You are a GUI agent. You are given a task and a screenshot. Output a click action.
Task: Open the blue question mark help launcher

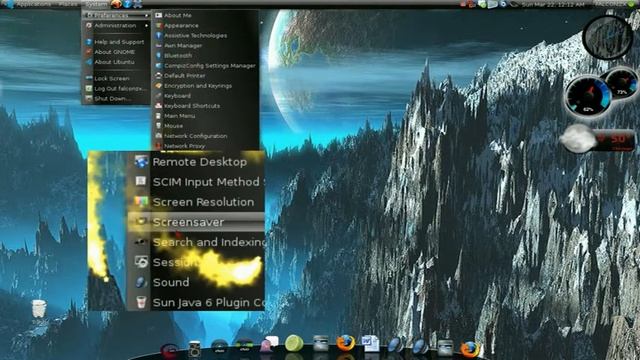(x=127, y=4)
